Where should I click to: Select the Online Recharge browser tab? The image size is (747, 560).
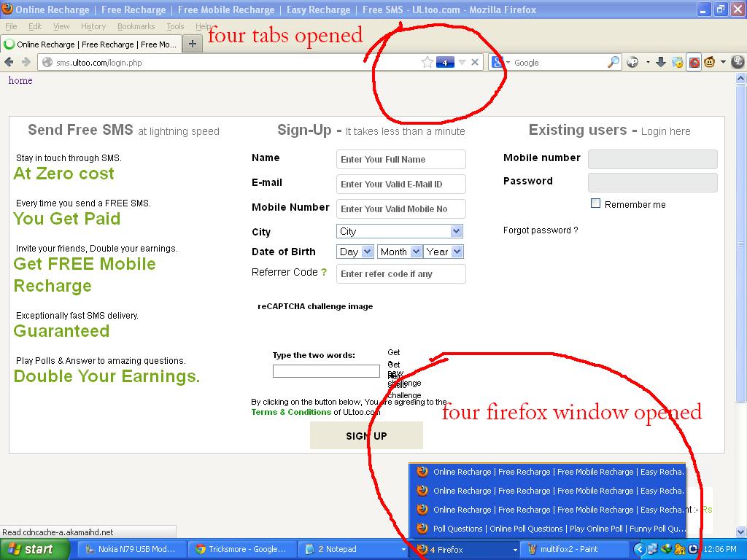click(90, 44)
